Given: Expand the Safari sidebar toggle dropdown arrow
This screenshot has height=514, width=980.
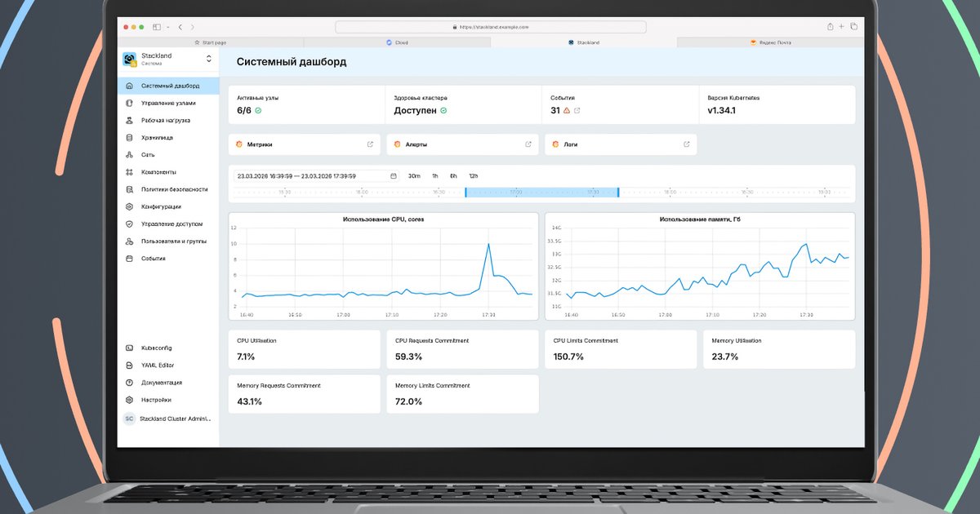Looking at the screenshot, I should pos(167,27).
